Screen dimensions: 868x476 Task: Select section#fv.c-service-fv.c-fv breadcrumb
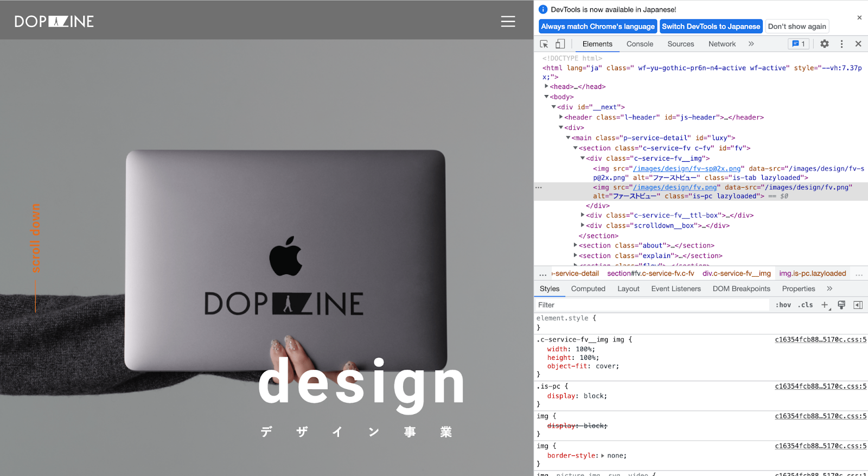click(650, 274)
